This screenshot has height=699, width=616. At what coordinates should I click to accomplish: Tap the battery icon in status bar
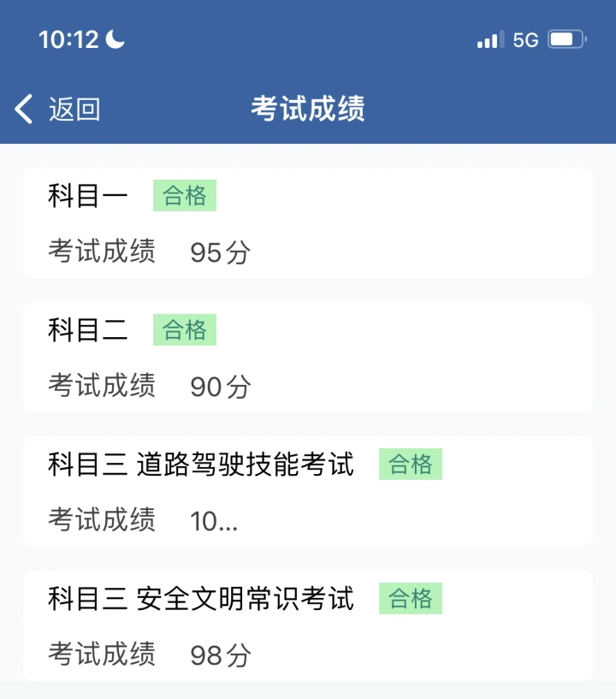(567, 39)
